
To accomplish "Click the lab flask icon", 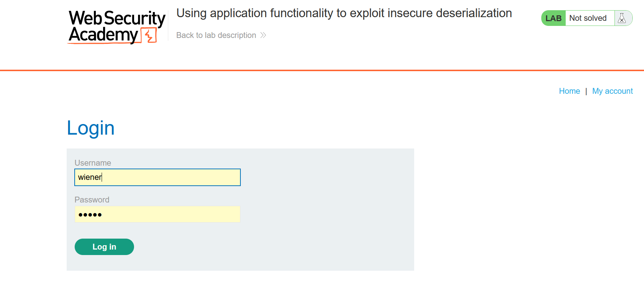I will point(622,18).
